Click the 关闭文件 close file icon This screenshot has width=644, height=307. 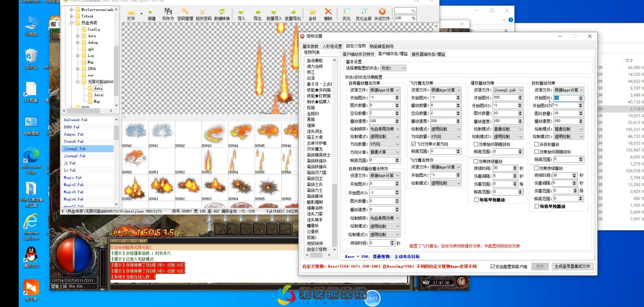click(x=382, y=14)
